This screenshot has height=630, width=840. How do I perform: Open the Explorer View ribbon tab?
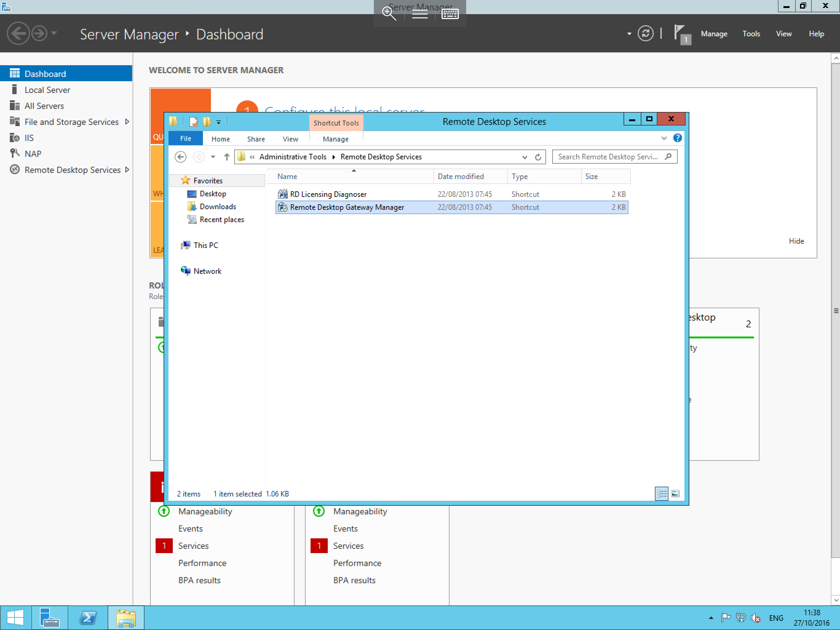point(290,139)
